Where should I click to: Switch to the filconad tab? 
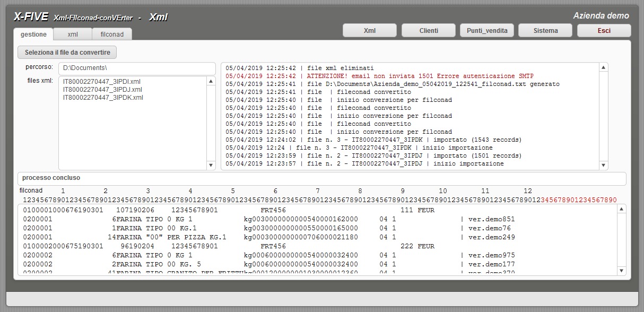[x=112, y=34]
